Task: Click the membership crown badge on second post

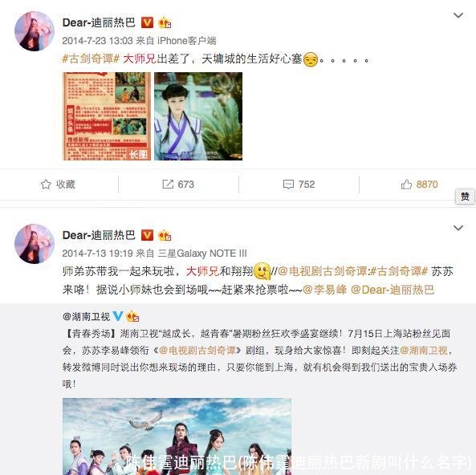Action: click(x=165, y=235)
